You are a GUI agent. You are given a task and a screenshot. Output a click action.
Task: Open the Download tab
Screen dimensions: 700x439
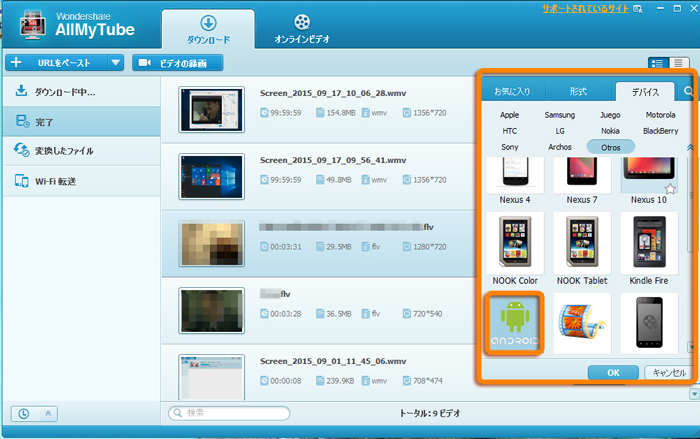[208, 29]
